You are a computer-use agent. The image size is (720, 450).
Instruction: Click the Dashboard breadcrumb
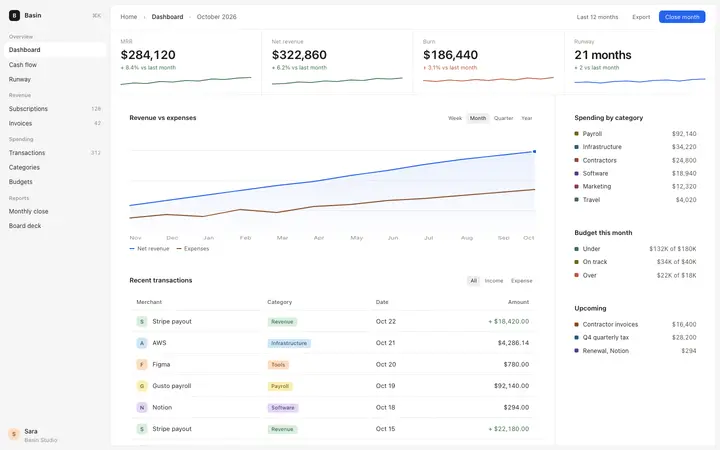167,17
